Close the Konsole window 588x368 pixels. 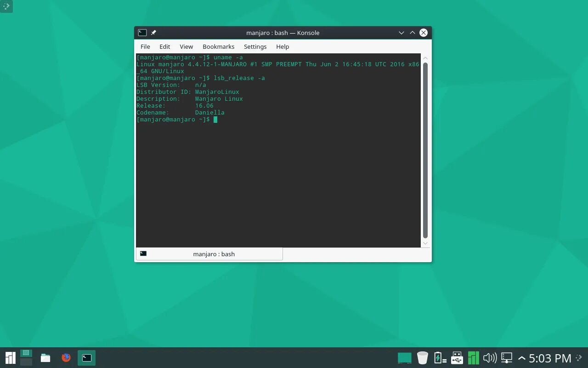pyautogui.click(x=424, y=33)
